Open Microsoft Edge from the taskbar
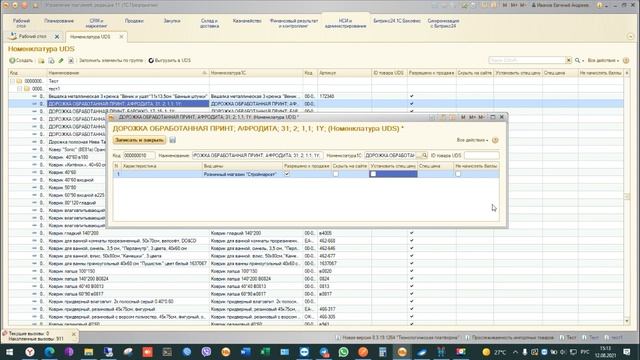This screenshot has width=640, height=360. pyautogui.click(x=49, y=352)
